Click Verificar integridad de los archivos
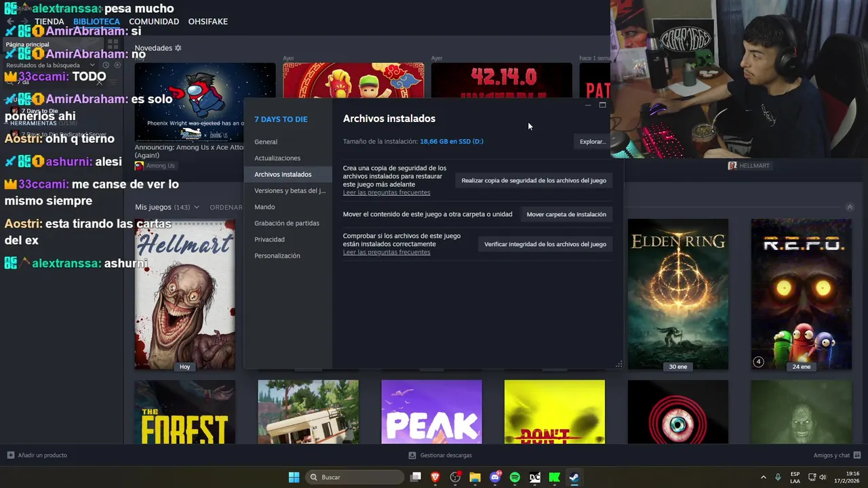Viewport: 868px width, 488px height. [545, 244]
